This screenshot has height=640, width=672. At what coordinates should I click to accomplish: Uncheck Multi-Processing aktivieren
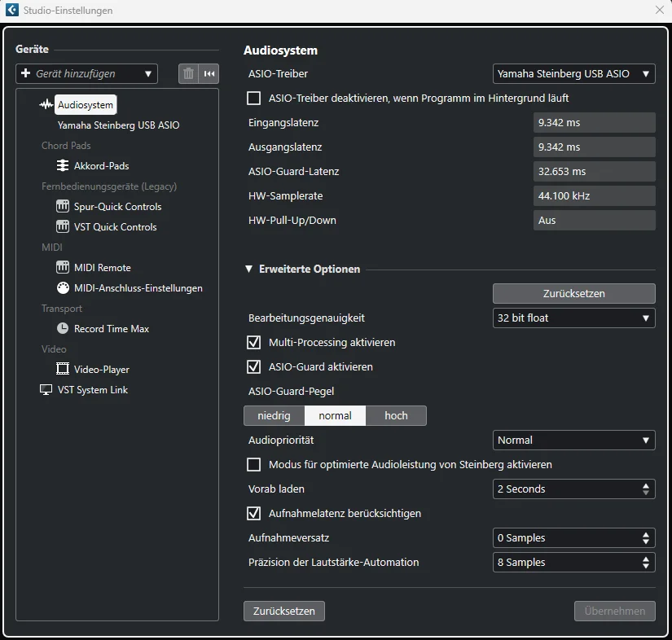click(x=253, y=342)
